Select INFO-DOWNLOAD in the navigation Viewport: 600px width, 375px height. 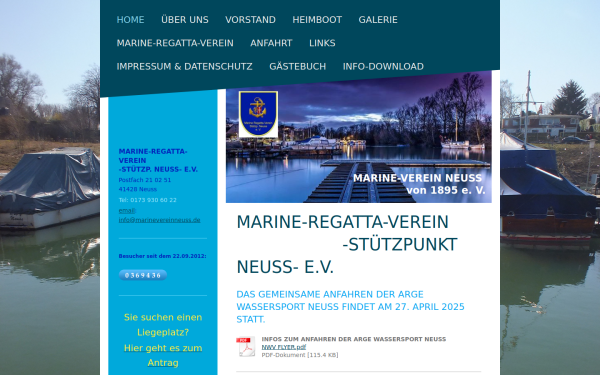(383, 67)
